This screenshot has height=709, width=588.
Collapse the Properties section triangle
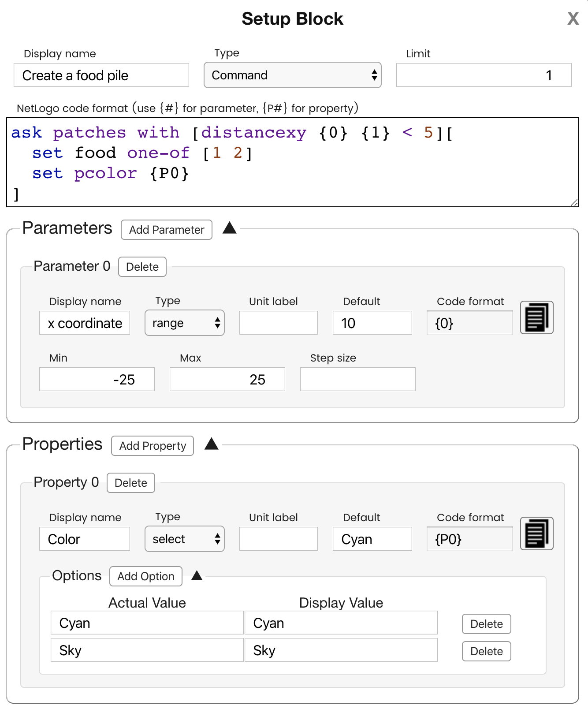click(x=212, y=444)
